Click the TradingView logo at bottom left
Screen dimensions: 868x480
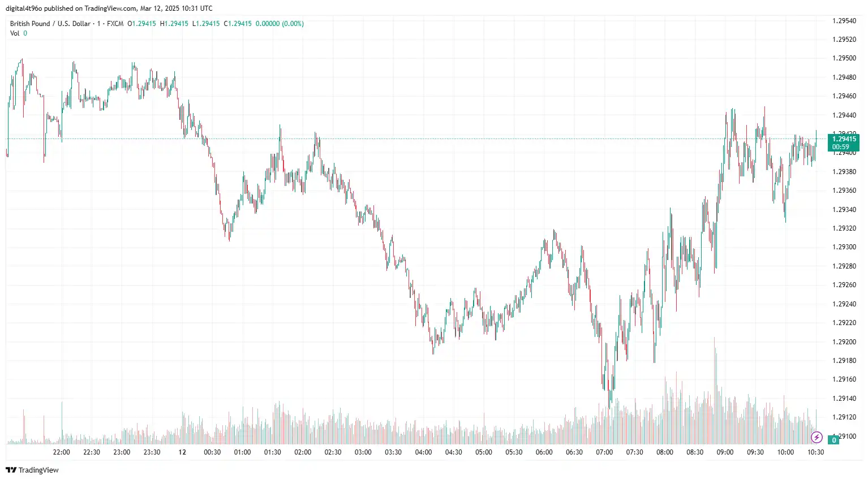pyautogui.click(x=32, y=470)
